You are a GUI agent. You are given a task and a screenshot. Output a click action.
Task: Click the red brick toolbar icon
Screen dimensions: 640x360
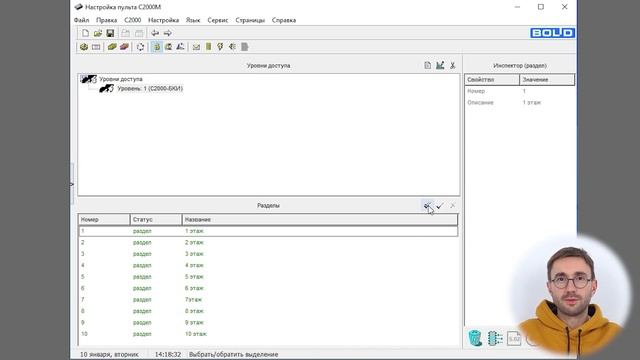point(124,47)
